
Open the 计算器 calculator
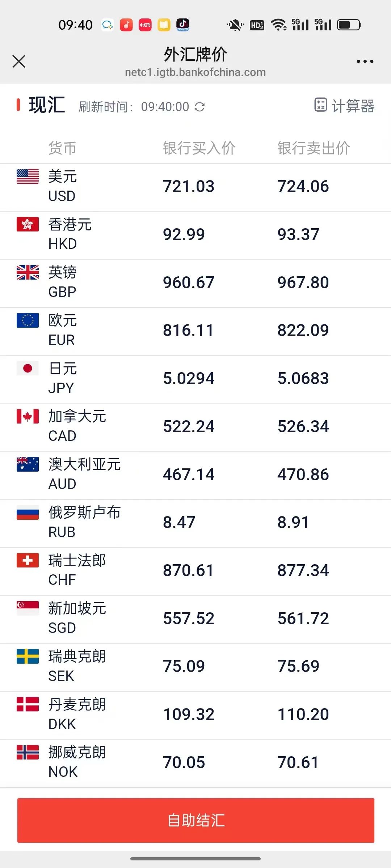(344, 106)
